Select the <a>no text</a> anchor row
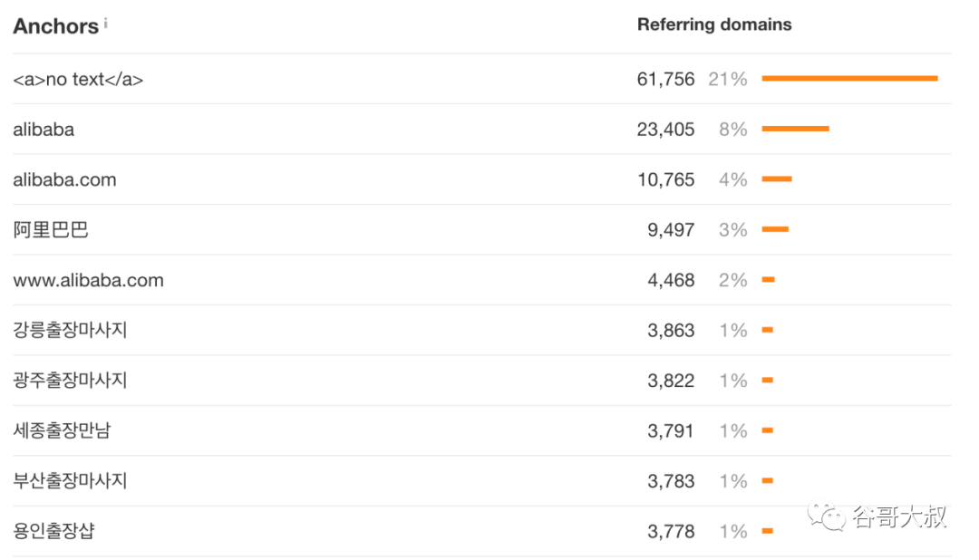 pyautogui.click(x=78, y=80)
